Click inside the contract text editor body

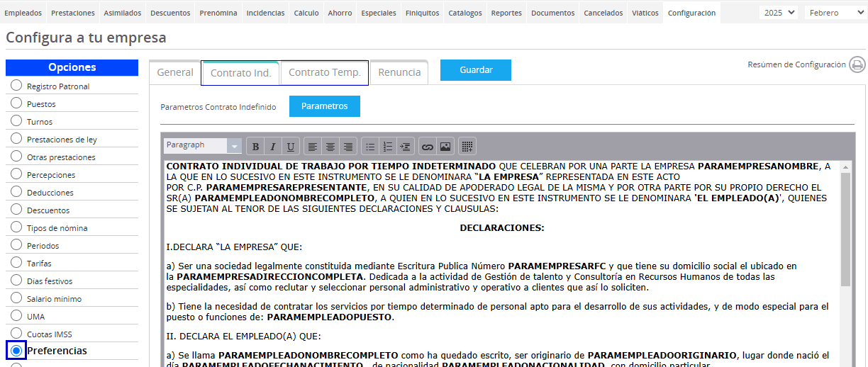tap(501, 263)
